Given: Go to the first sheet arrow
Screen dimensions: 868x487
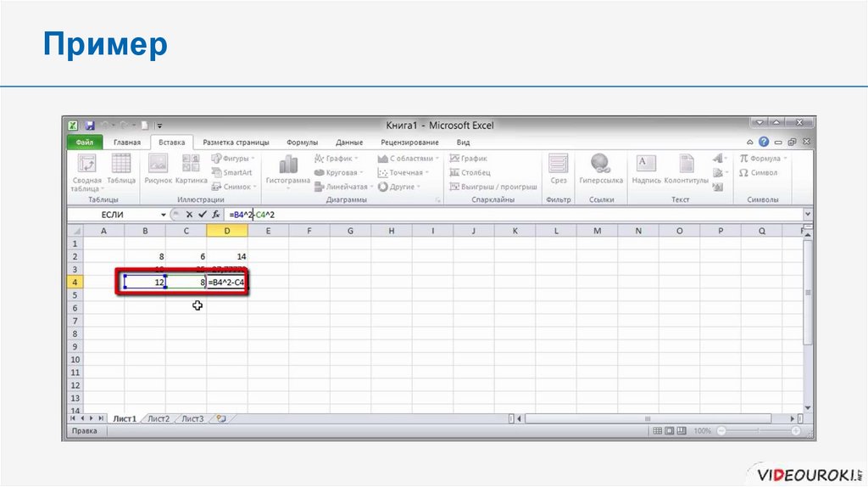Looking at the screenshot, I should point(75,419).
